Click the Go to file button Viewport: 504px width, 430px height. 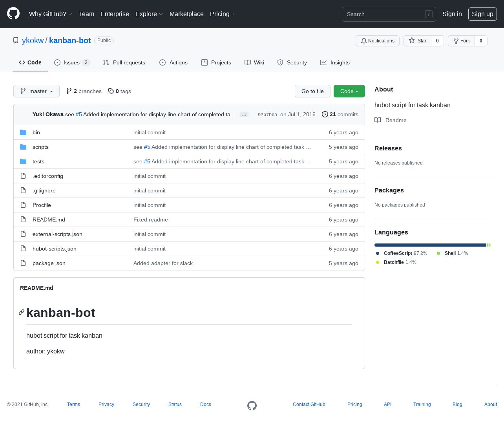312,91
